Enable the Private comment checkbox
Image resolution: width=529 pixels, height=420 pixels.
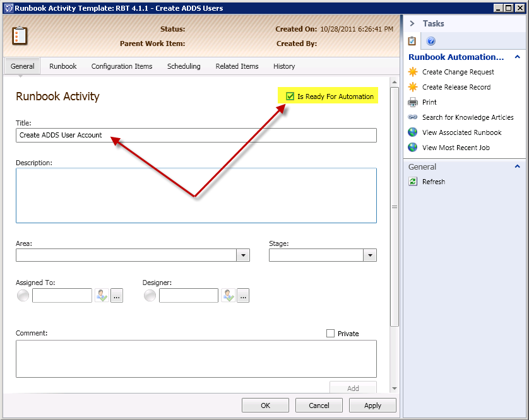pos(331,334)
